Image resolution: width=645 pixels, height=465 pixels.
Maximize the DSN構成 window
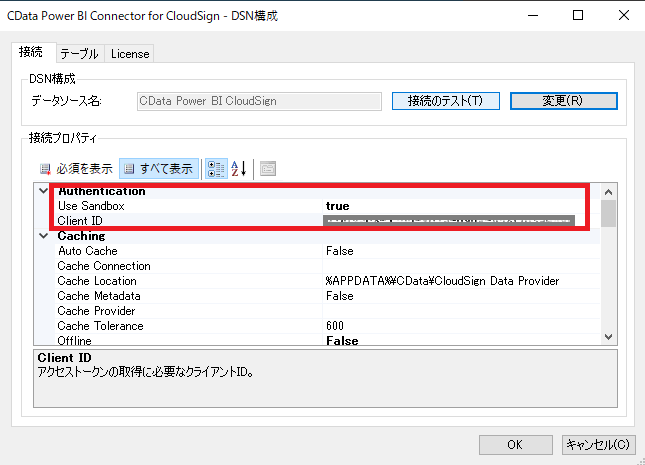click(x=578, y=15)
